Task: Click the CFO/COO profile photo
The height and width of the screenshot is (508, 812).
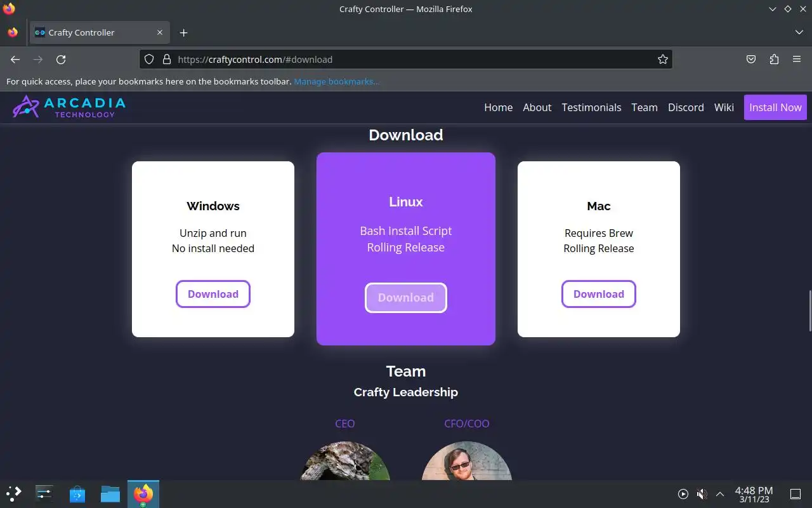Action: tap(466, 460)
